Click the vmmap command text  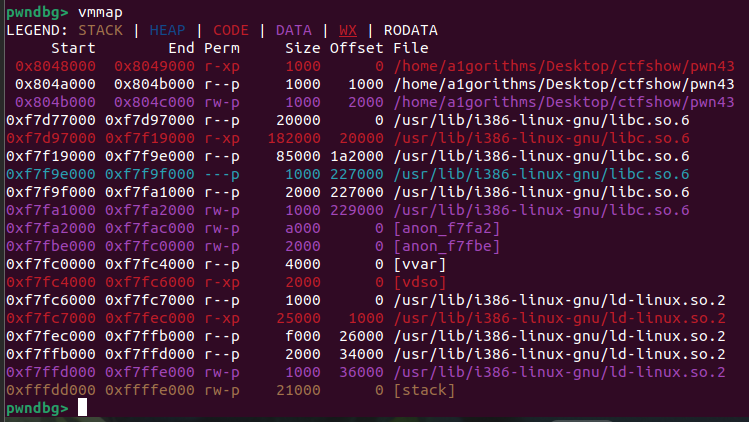point(101,11)
